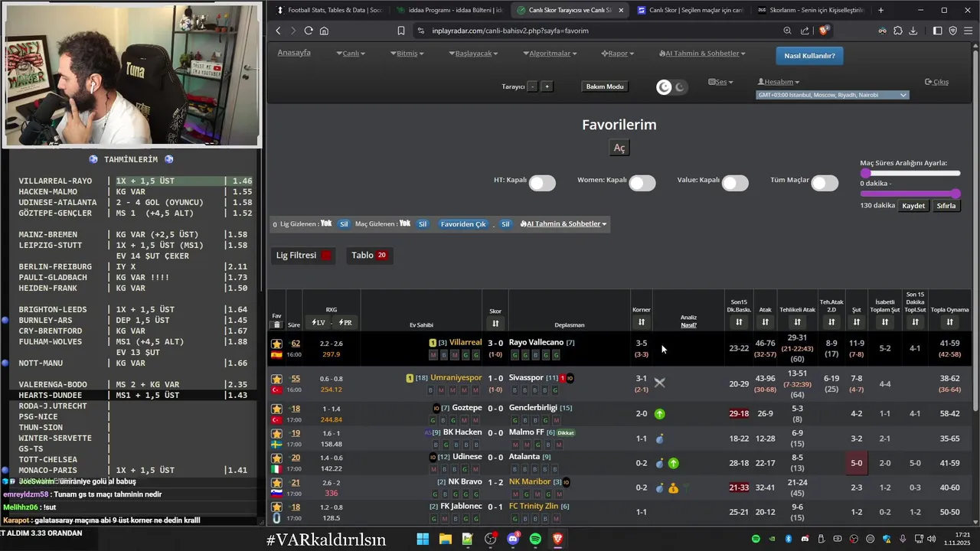Open the Lig Filtresi button
980x551 pixels.
pyautogui.click(x=304, y=255)
